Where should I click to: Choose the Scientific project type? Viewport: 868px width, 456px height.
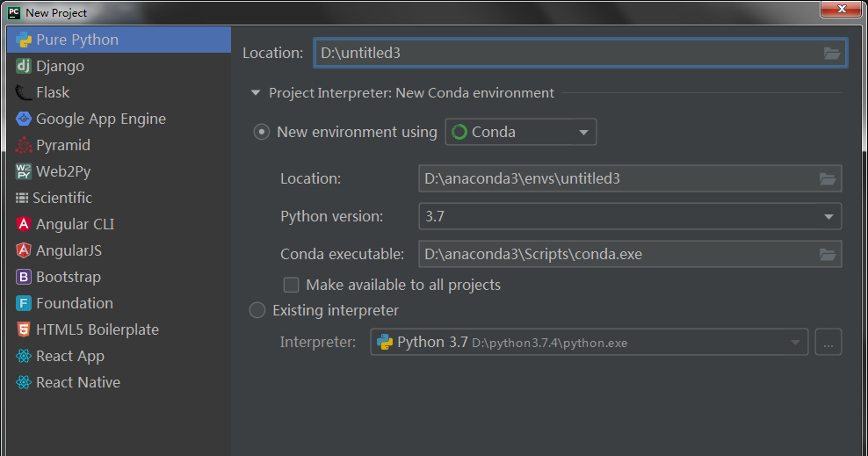coord(61,198)
